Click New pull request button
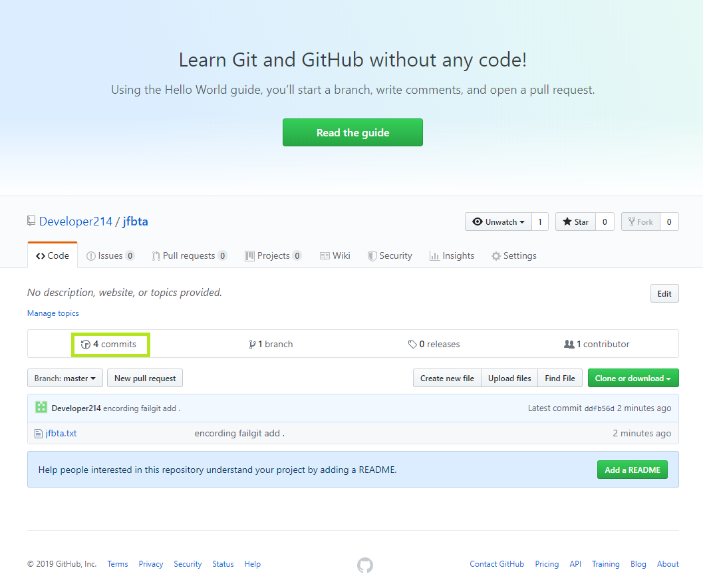 [145, 378]
